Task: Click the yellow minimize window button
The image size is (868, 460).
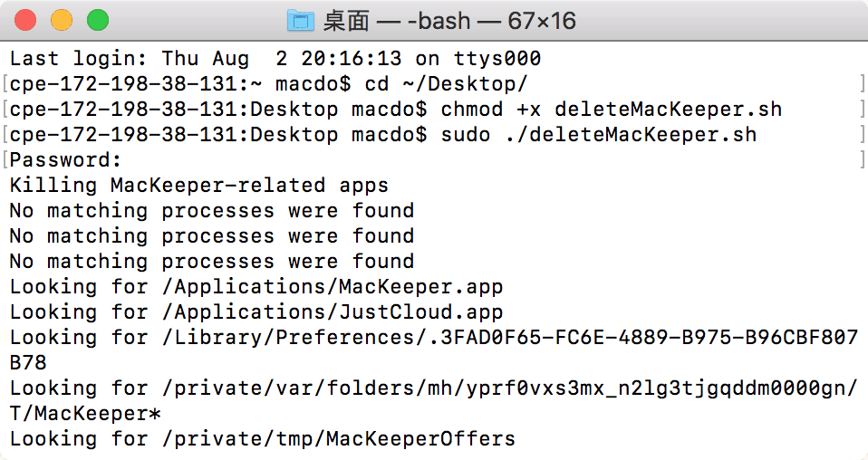Action: pos(62,21)
